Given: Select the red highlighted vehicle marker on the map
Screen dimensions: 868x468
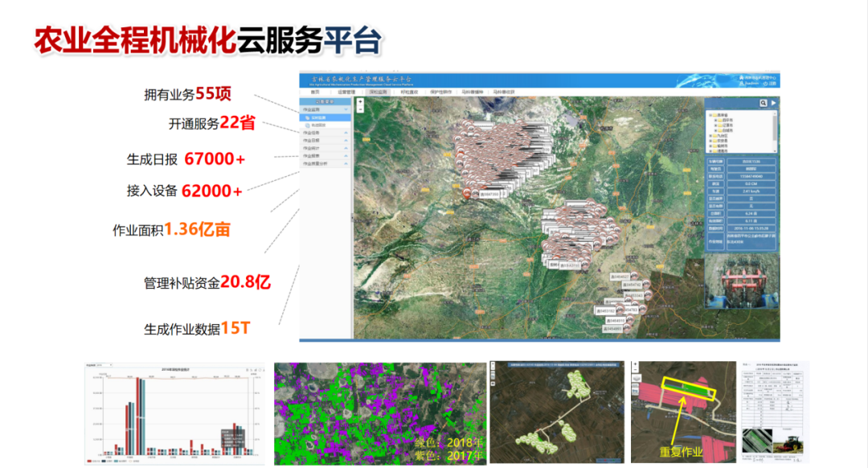Looking at the screenshot, I should point(467,193).
